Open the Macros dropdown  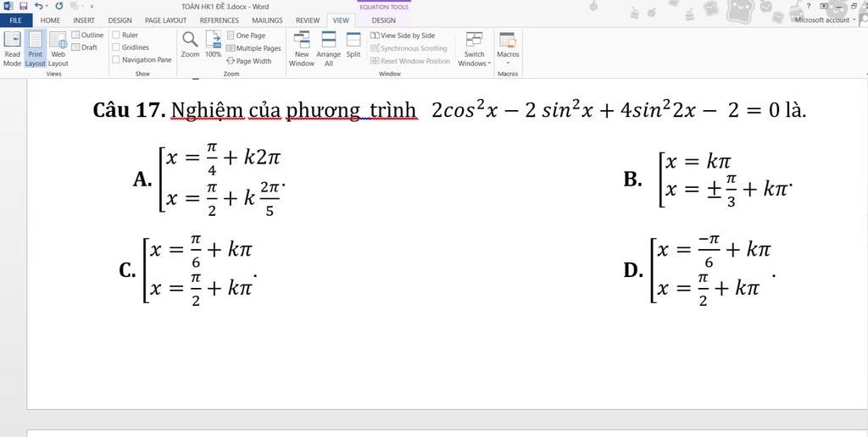coord(508,48)
